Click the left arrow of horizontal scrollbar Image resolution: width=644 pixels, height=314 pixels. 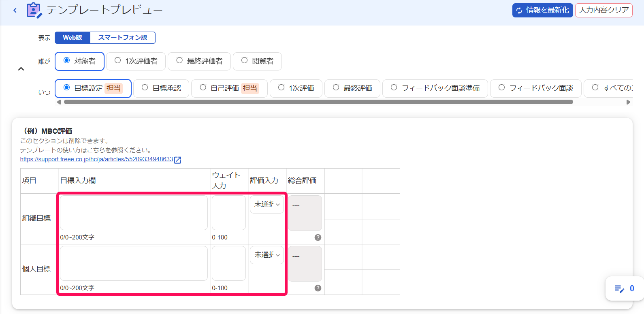(x=59, y=102)
